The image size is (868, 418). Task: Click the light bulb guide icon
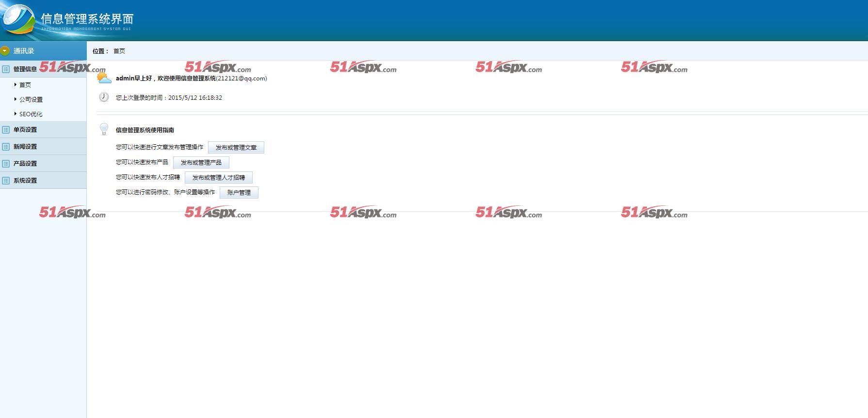[x=104, y=129]
